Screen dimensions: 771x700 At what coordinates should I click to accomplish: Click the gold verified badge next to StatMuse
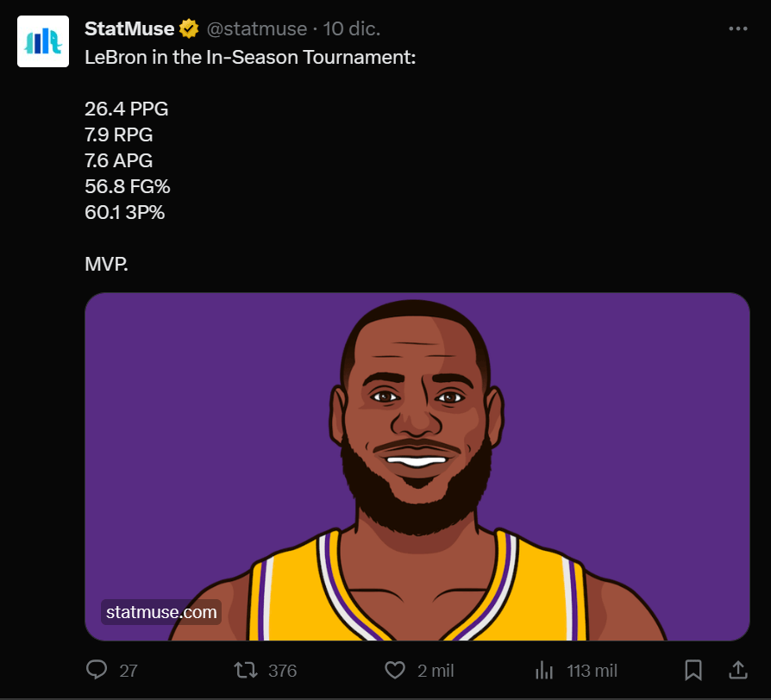pyautogui.click(x=189, y=29)
